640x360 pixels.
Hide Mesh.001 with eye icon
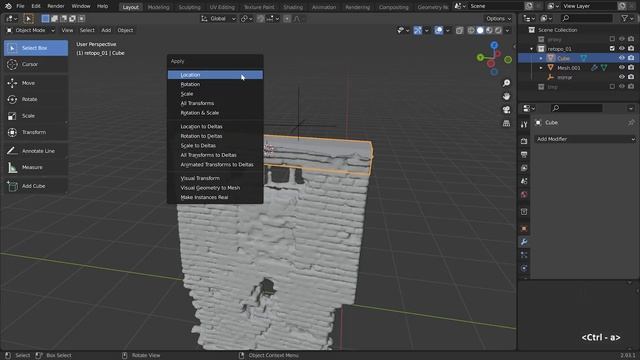(x=622, y=68)
